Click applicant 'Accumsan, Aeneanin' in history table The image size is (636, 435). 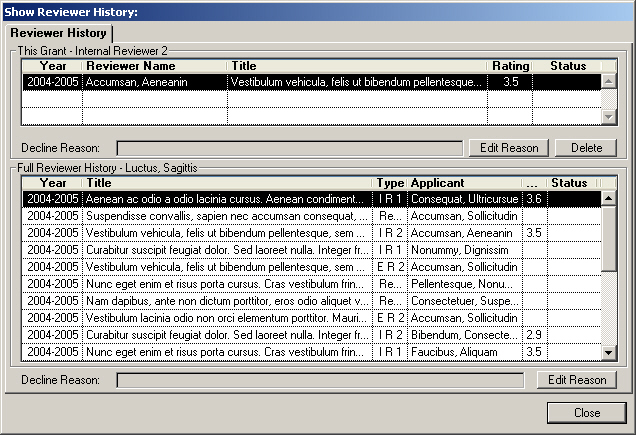tap(465, 233)
